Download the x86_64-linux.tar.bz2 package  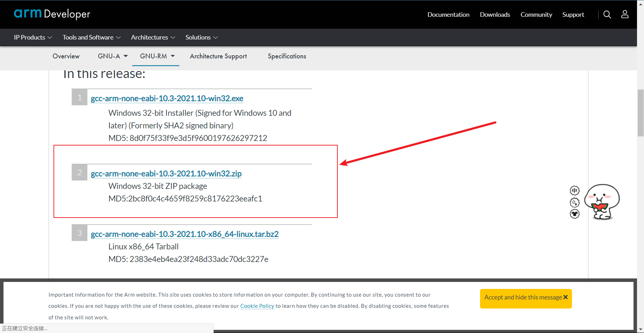tap(185, 234)
